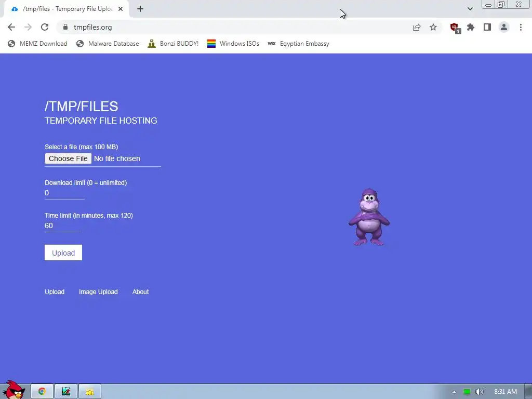Screen dimensions: 532x399
Task: Open the second taskbar application icon
Action: [x=66, y=392]
